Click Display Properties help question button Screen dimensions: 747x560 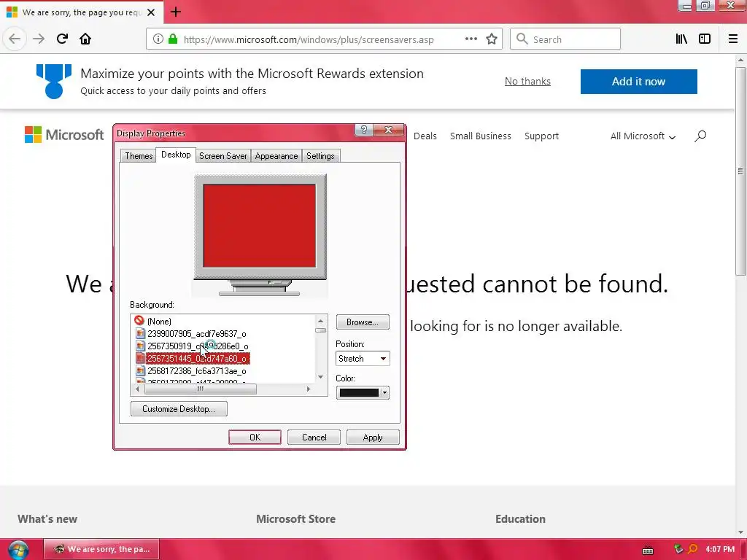(x=364, y=130)
